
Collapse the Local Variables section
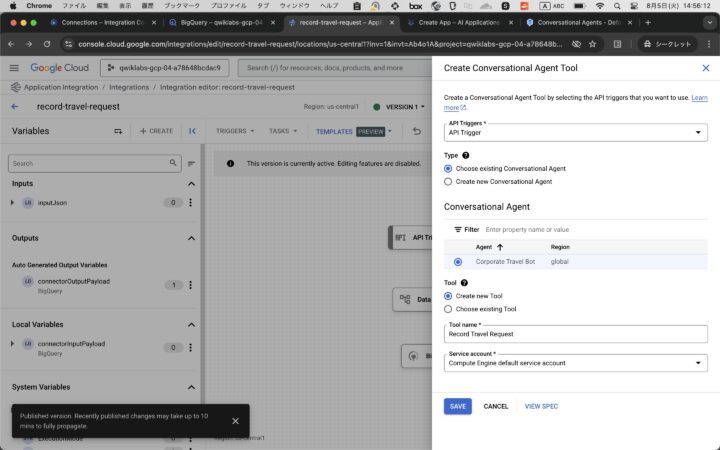pos(191,325)
